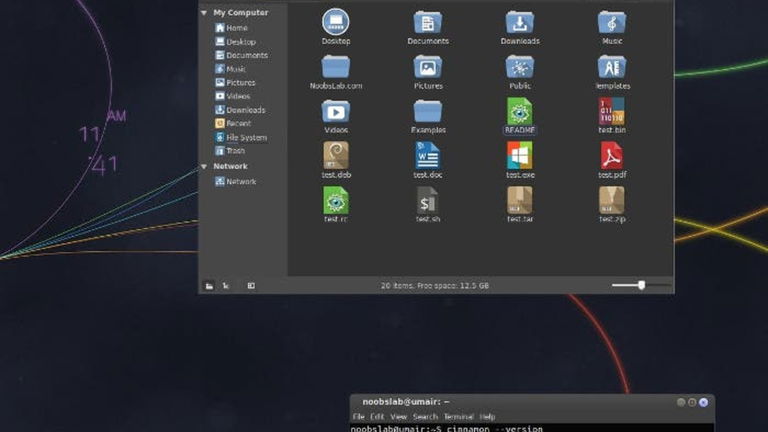The height and width of the screenshot is (432, 768).
Task: Go to Home in sidebar
Action: 232,28
